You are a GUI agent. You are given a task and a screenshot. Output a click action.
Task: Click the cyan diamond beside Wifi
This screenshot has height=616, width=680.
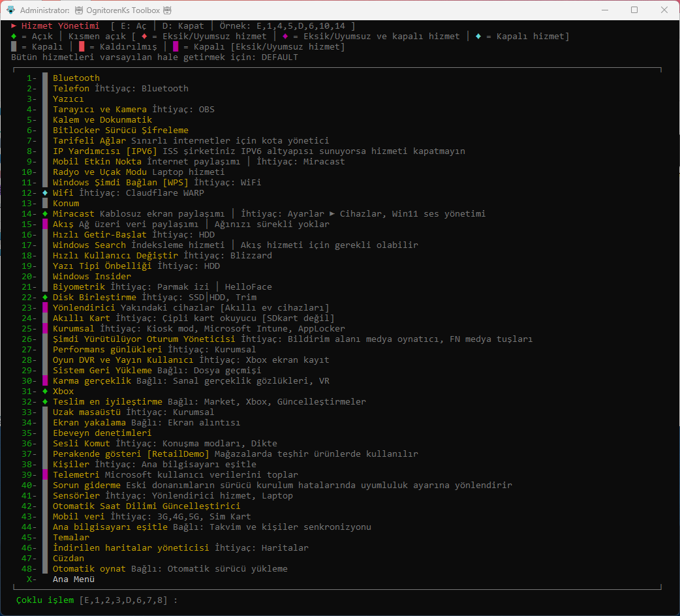tap(45, 193)
